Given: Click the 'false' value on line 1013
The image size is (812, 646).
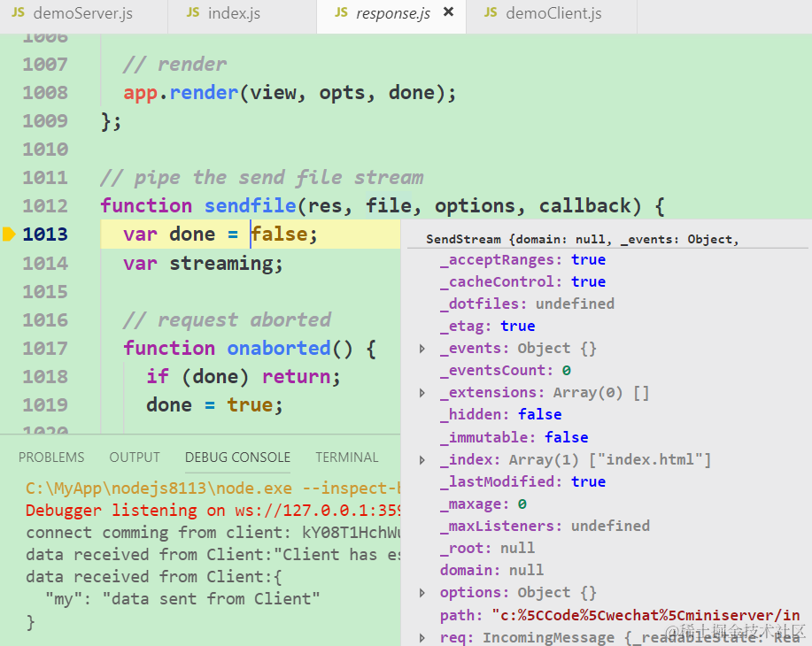Looking at the screenshot, I should tap(280, 235).
